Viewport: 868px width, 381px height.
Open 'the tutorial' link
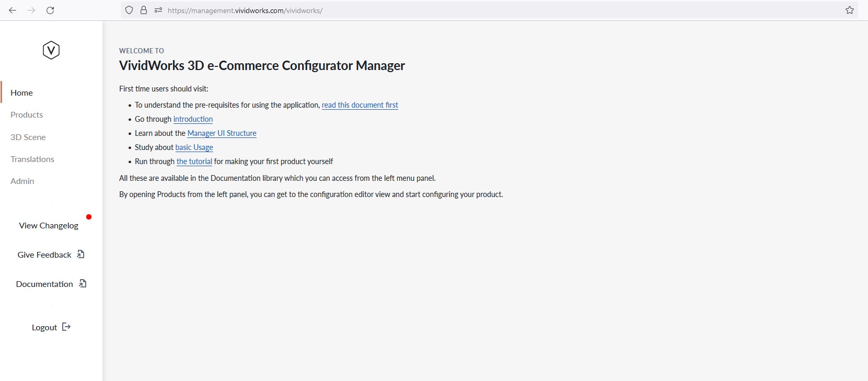[194, 161]
